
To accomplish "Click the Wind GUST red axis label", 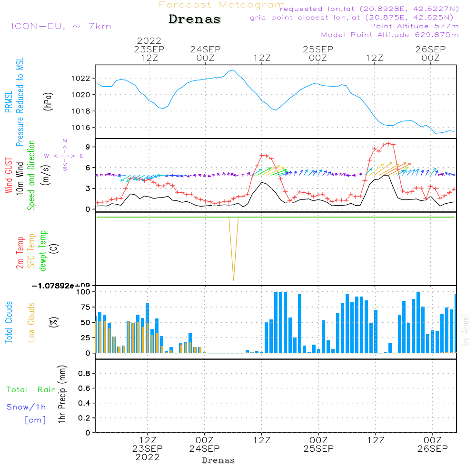I will [9, 175].
